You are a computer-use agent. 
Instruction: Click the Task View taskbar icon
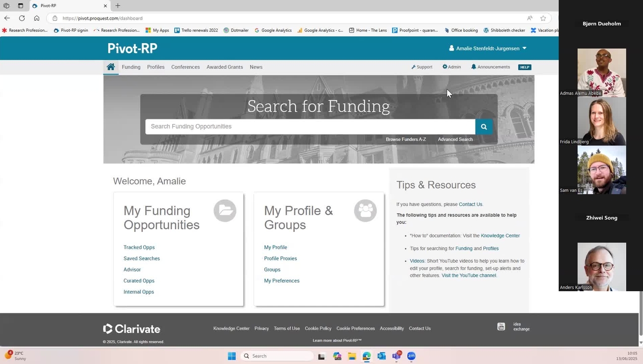pos(321,356)
